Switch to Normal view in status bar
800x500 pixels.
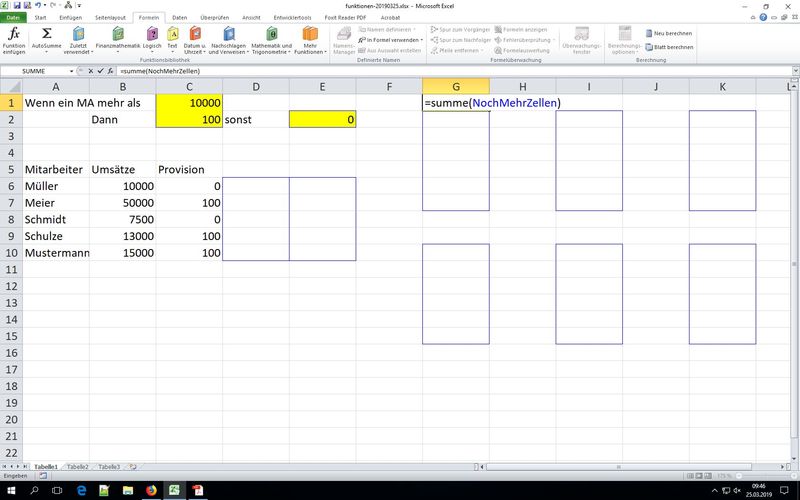[x=690, y=476]
